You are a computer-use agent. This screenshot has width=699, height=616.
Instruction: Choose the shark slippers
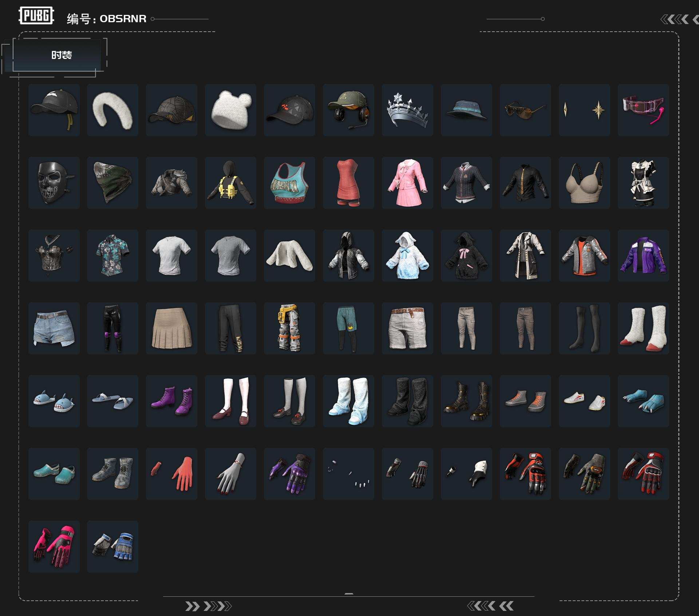point(54,401)
